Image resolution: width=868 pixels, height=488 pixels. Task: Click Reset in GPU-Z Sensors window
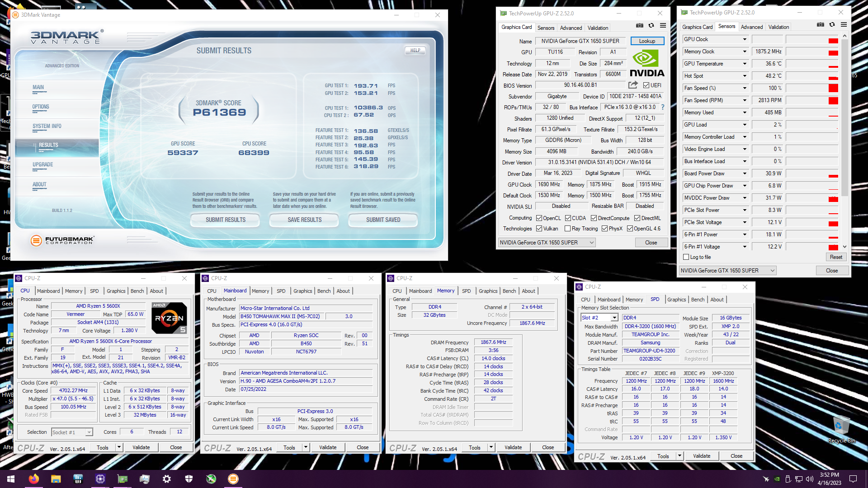836,257
